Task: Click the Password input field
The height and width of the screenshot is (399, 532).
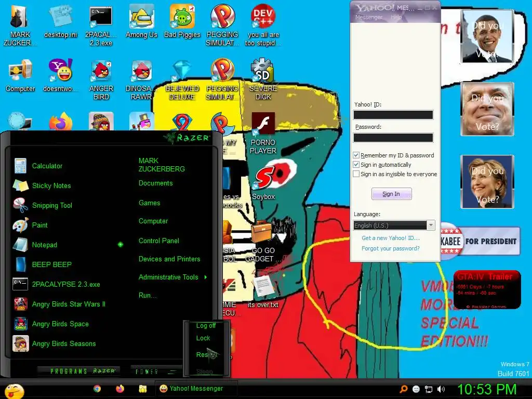Action: point(393,137)
